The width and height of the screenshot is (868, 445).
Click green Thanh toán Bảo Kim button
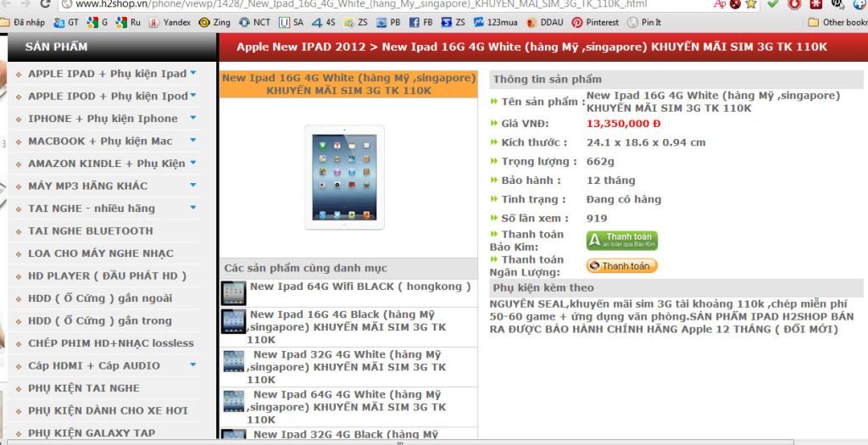(621, 241)
